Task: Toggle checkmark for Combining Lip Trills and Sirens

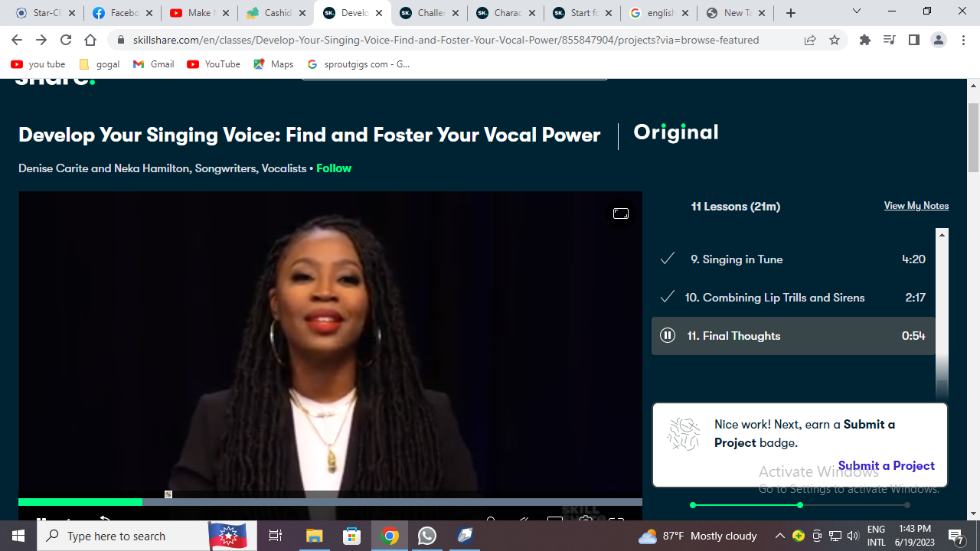Action: [668, 297]
